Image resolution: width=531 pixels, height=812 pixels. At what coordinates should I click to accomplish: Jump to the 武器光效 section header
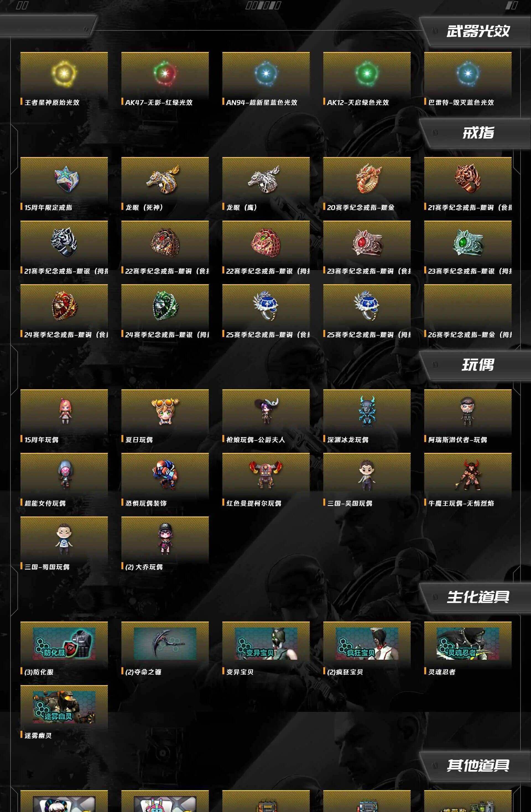click(x=478, y=31)
